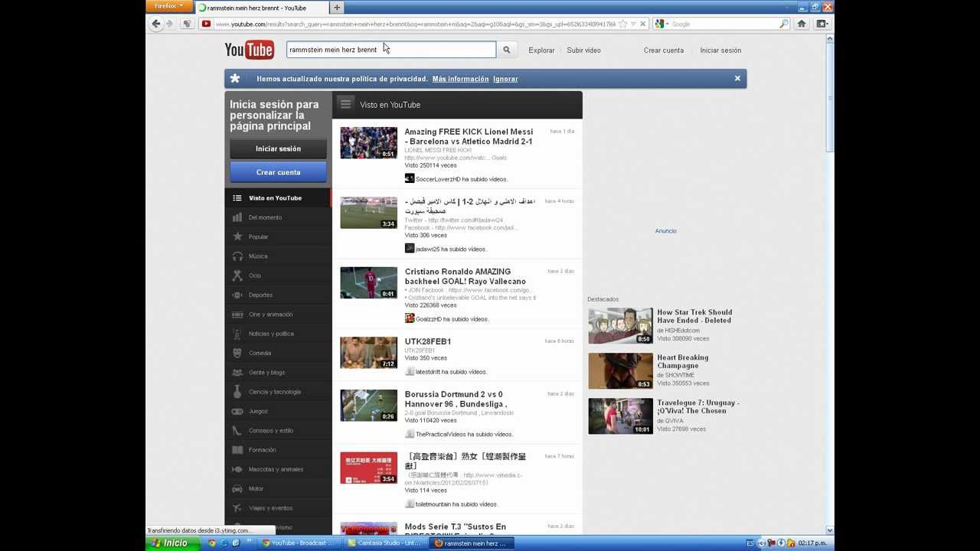Click ES language indicator in tray
Viewport: 980px width, 551px height.
coord(750,543)
